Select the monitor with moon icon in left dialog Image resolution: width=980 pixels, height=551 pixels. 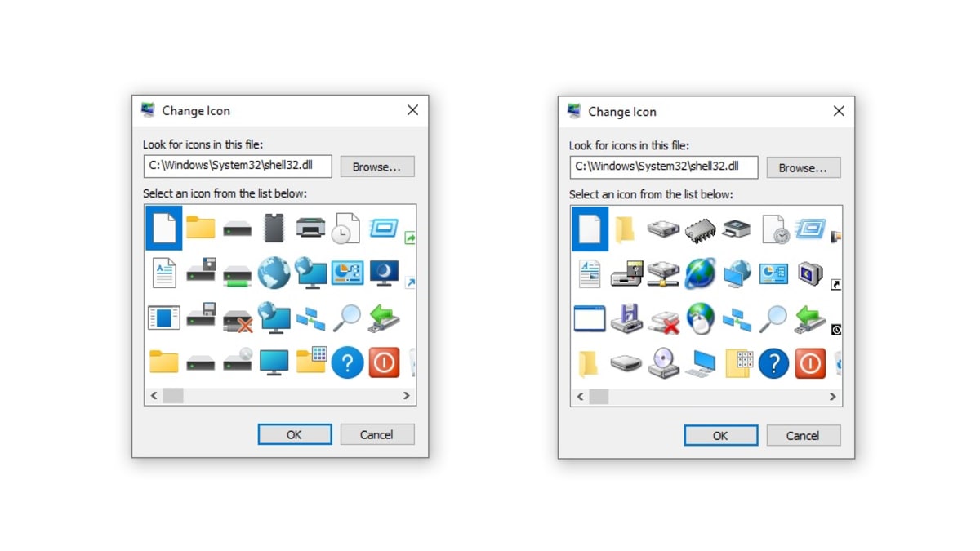point(384,273)
